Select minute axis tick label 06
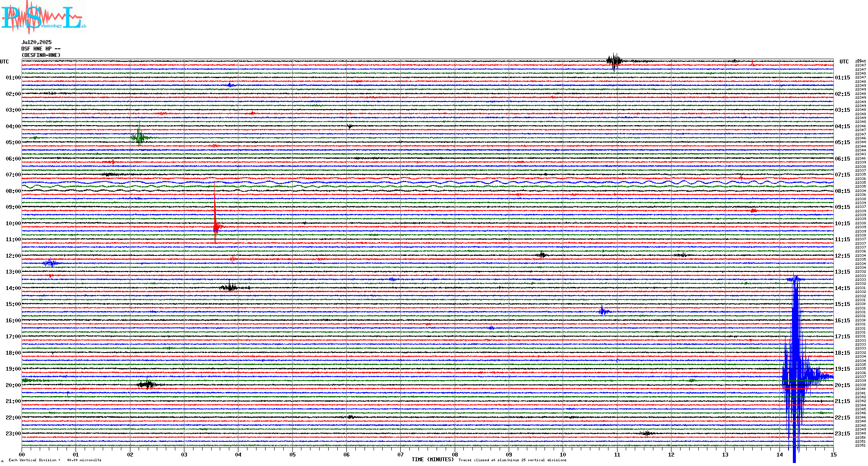 (x=347, y=454)
